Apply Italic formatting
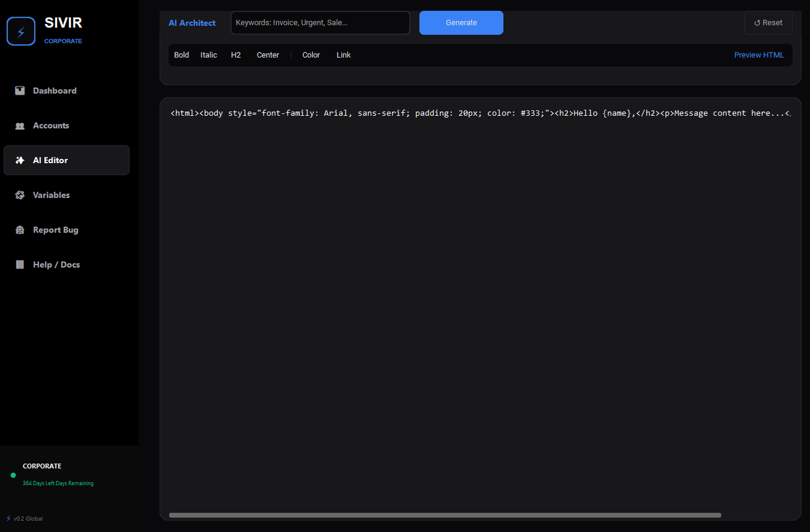Screen dimensions: 810x532 [x=209, y=55]
